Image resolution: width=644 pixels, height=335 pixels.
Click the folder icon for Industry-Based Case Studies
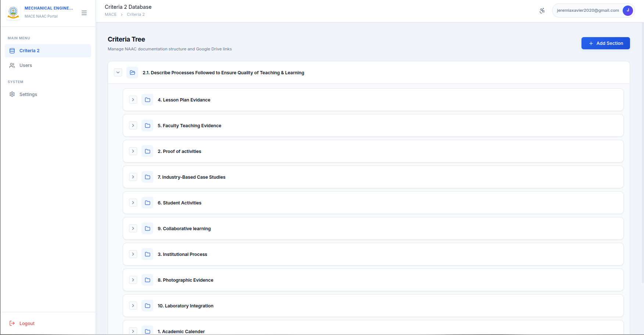(x=147, y=177)
